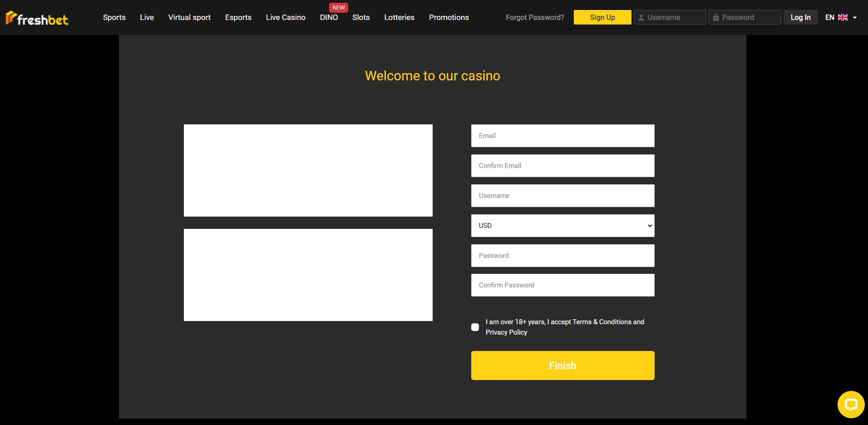Follow the Forgot Password link

(535, 17)
